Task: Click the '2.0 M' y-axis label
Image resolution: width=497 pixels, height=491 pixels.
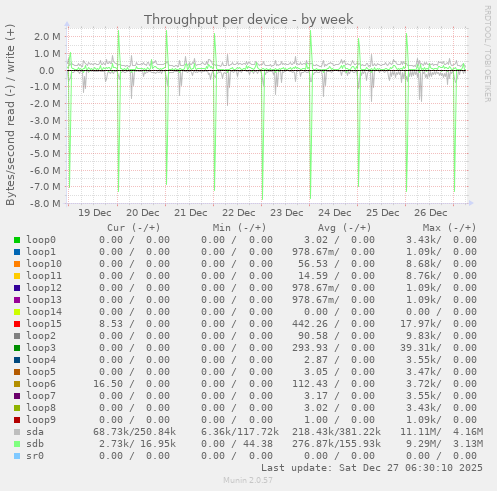Action: 47,37
